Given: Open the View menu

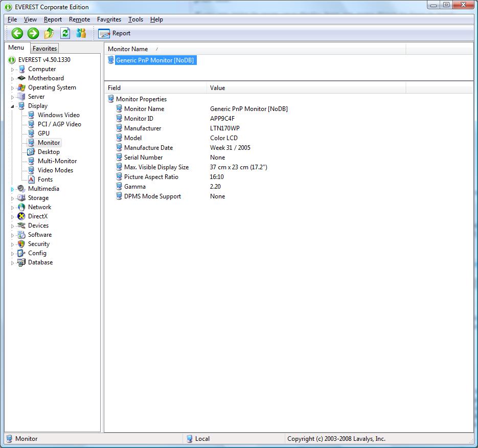Looking at the screenshot, I should point(30,19).
